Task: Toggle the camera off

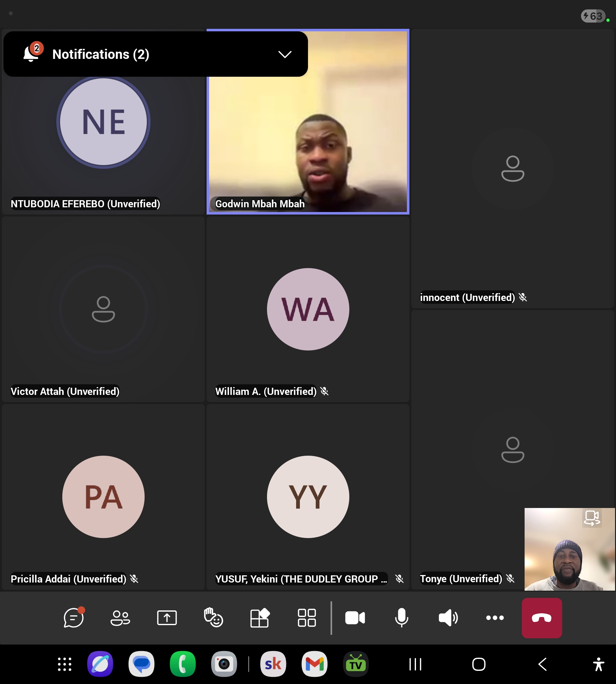Action: click(x=355, y=618)
